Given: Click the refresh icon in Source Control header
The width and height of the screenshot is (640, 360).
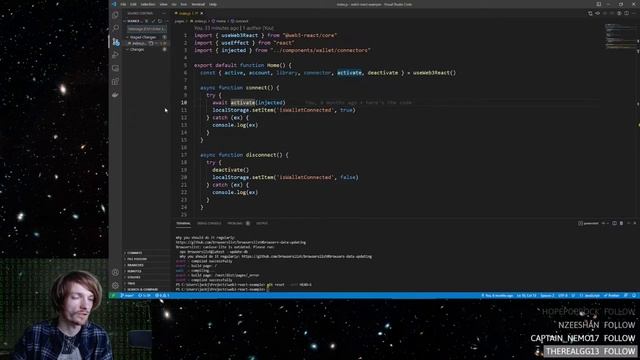Looking at the screenshot, I should 160,21.
